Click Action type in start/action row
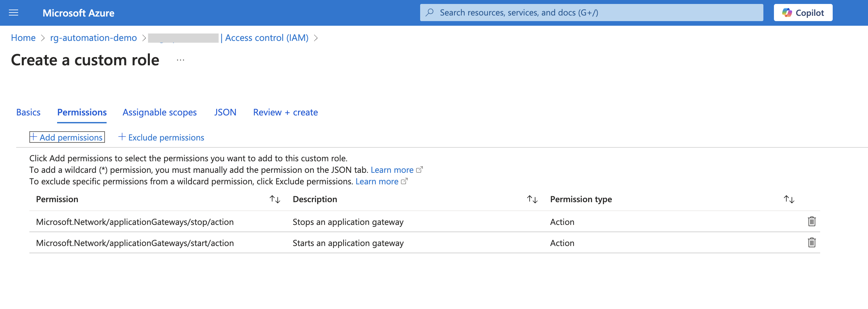 point(562,243)
